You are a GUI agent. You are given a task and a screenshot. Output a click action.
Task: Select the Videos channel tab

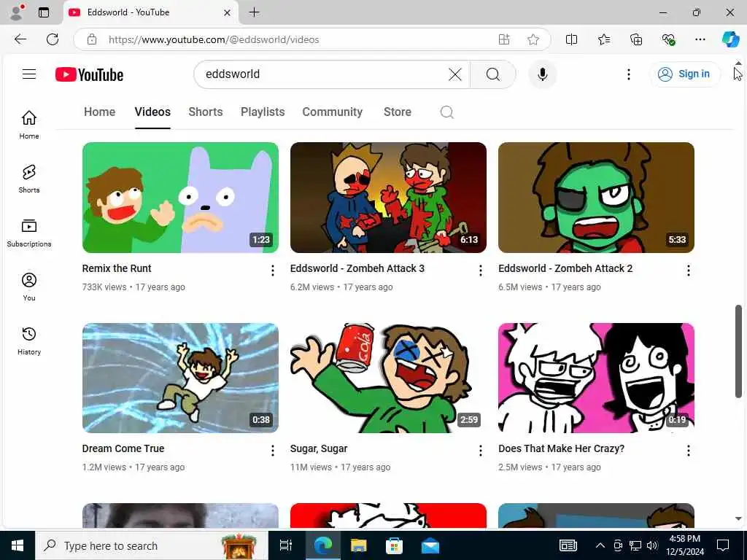[152, 112]
